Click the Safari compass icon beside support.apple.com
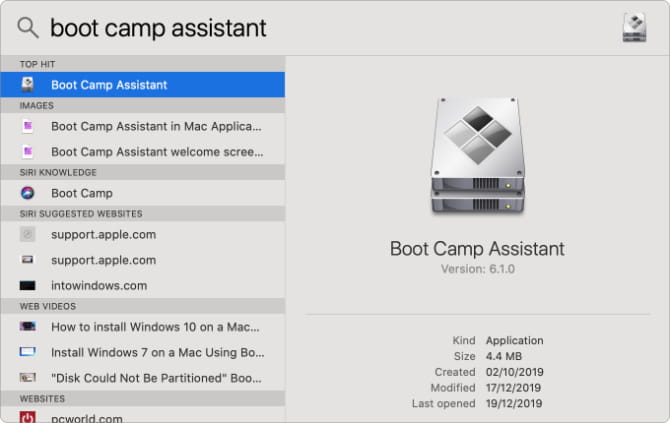The image size is (670, 423). click(28, 234)
